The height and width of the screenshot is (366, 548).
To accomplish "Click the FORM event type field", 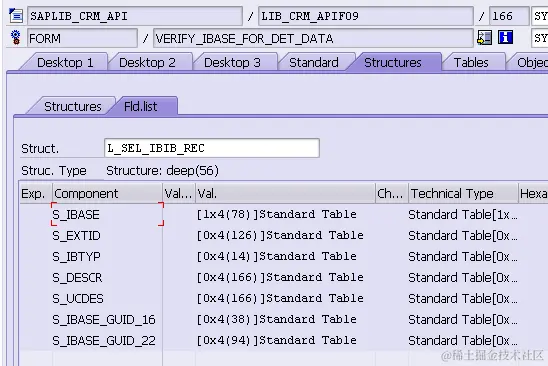I will pos(82,38).
